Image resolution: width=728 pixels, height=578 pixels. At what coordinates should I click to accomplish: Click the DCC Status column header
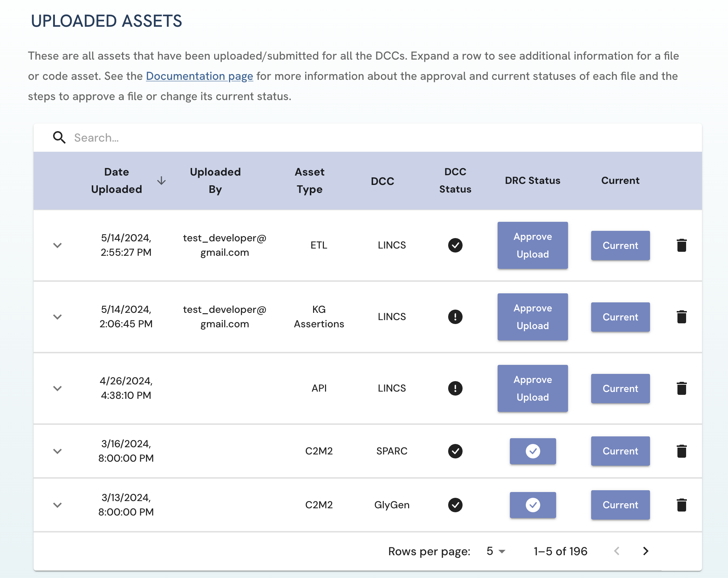(x=455, y=181)
